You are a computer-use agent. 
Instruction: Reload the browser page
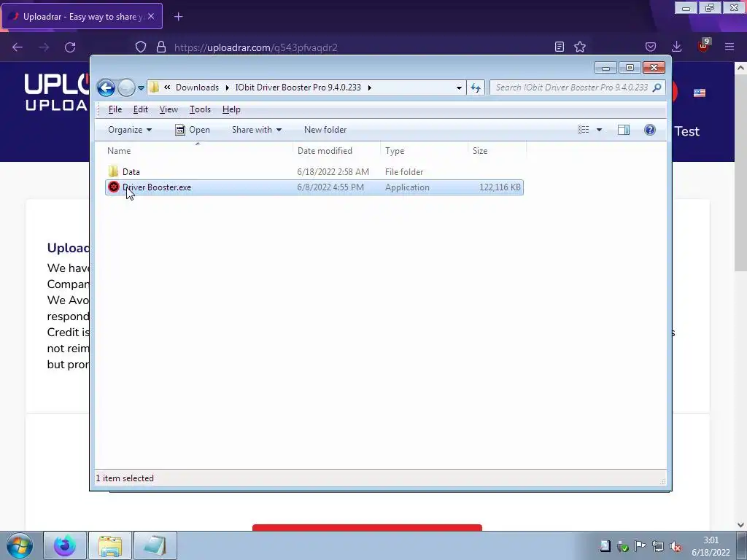pos(70,47)
